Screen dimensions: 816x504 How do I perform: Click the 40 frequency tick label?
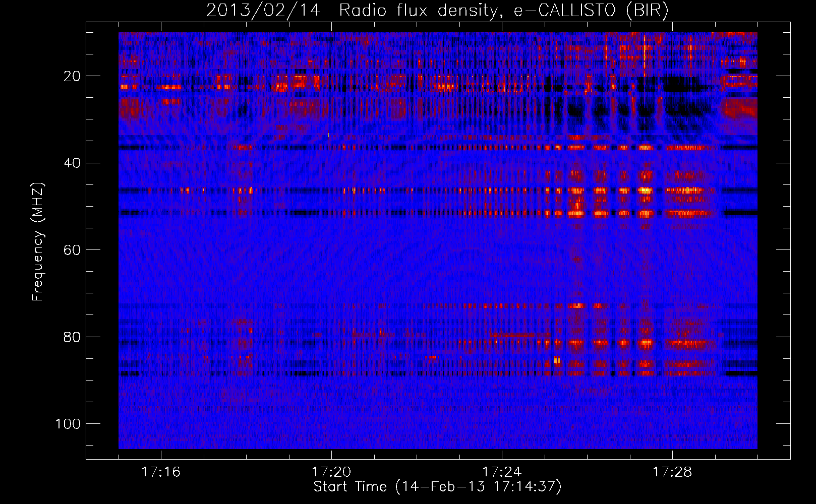(x=73, y=163)
